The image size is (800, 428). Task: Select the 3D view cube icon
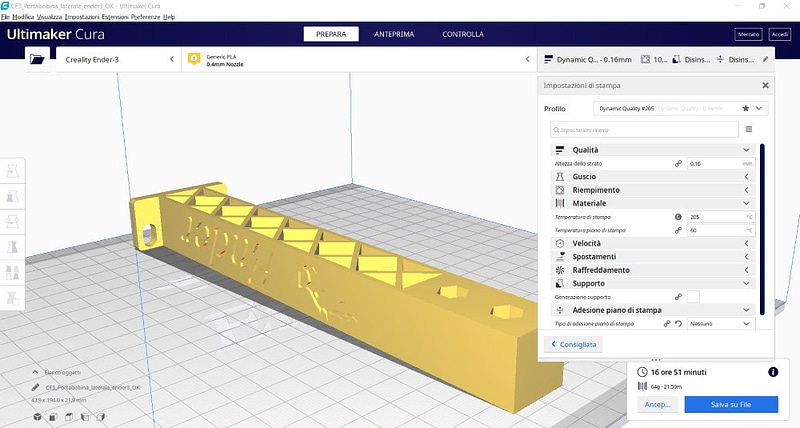(37, 417)
